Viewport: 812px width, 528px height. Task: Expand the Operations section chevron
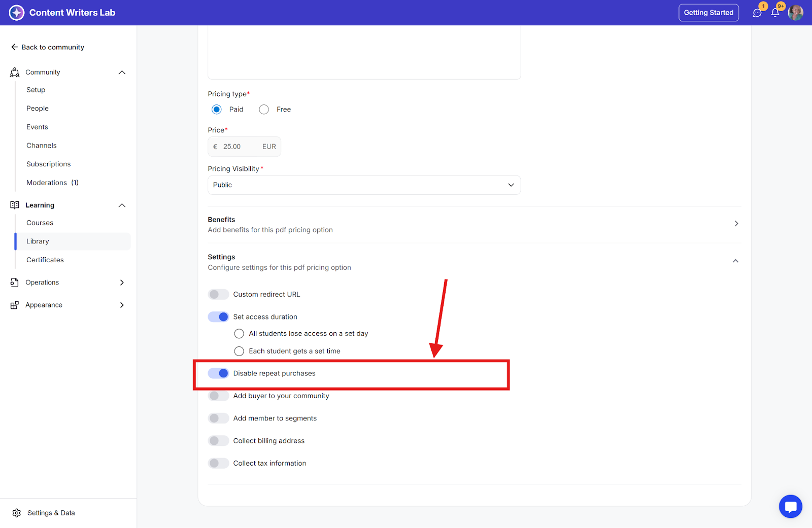pos(122,283)
